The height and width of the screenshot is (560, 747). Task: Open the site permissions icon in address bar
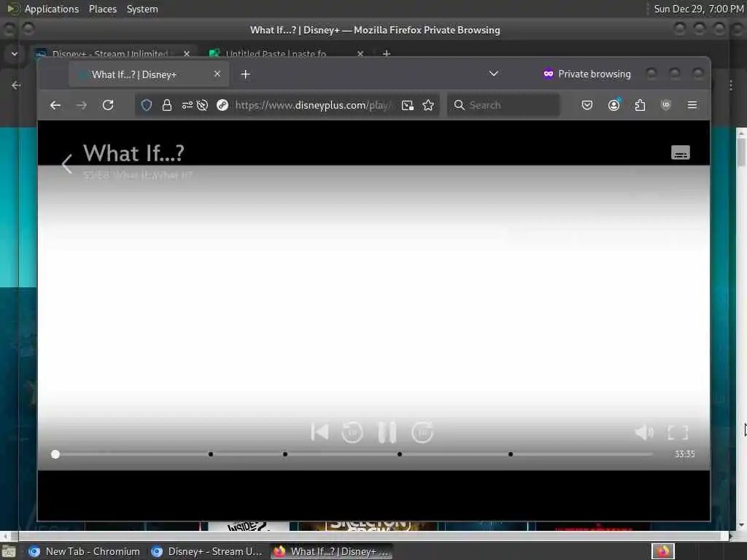[187, 105]
